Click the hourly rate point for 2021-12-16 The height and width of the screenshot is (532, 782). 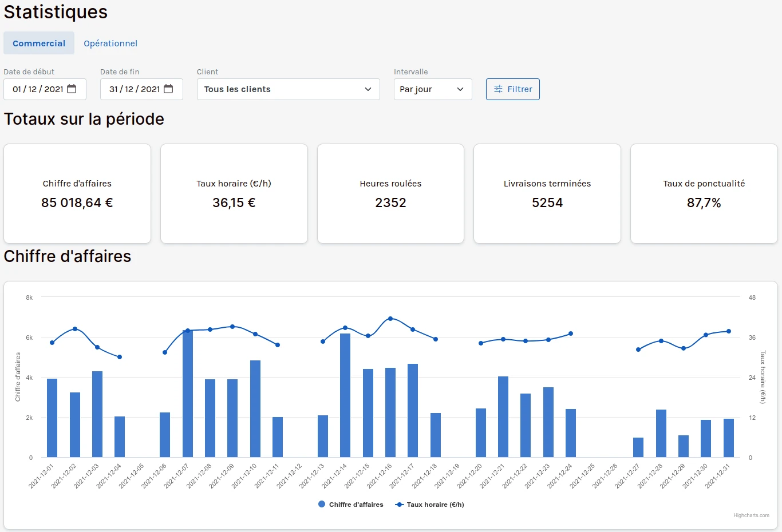pos(390,319)
